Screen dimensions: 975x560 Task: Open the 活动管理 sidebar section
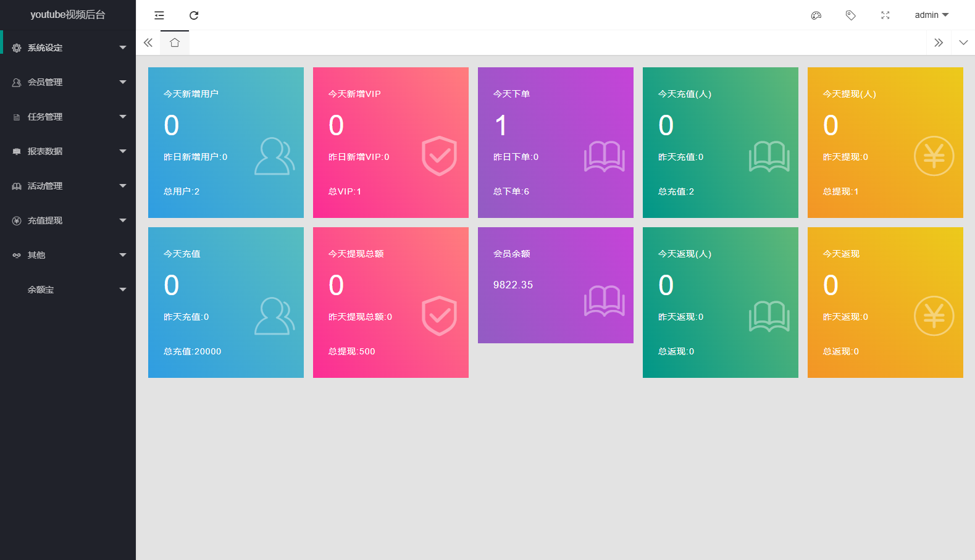pyautogui.click(x=68, y=186)
